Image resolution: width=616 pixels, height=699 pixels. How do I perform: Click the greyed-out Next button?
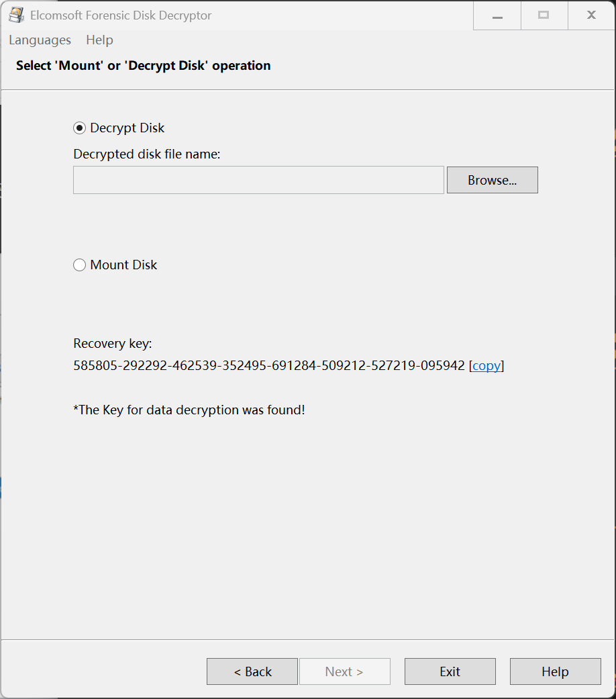pyautogui.click(x=344, y=671)
